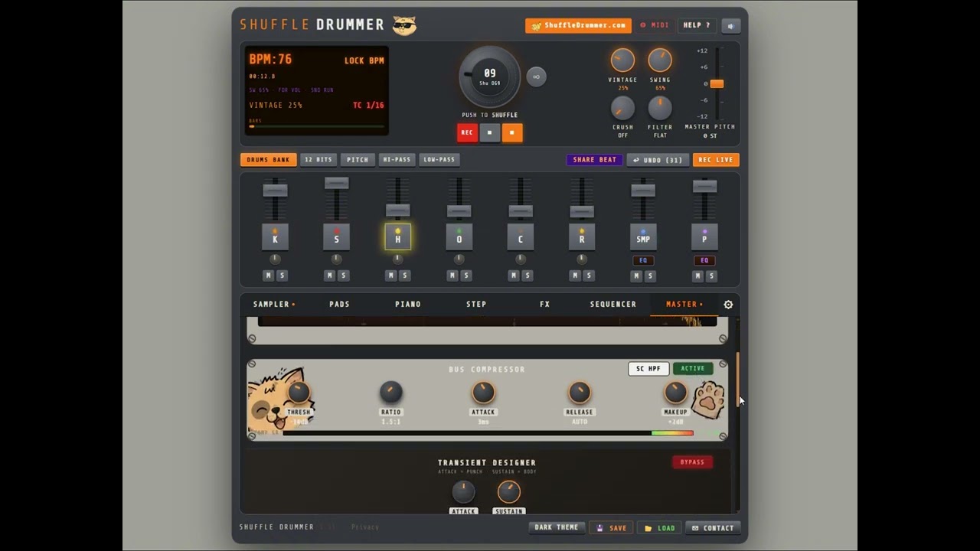The image size is (980, 551).
Task: Solo the SMP channel
Action: [x=649, y=275]
